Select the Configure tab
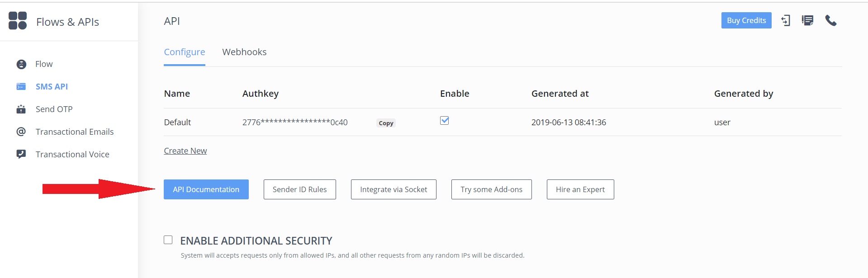Image resolution: width=868 pixels, height=278 pixels. (185, 52)
